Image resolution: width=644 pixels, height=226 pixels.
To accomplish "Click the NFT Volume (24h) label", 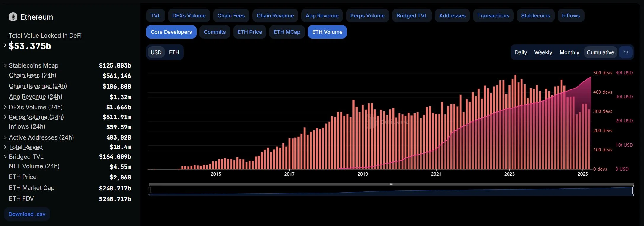I will point(34,166).
